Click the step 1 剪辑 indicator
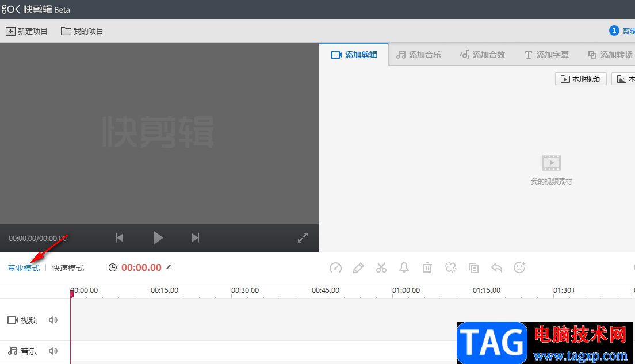The image size is (635, 364). point(622,31)
